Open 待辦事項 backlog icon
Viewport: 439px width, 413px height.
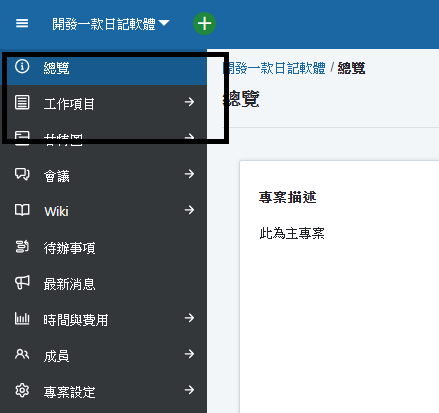pyautogui.click(x=22, y=247)
